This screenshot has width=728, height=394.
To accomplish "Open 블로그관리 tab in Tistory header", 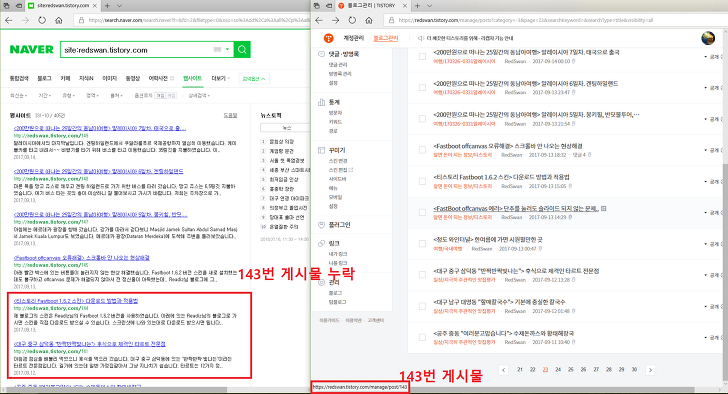I will point(386,39).
